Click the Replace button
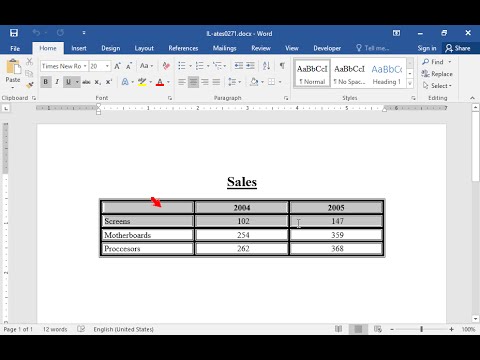Screen dimensions: 480x360 click(437, 74)
